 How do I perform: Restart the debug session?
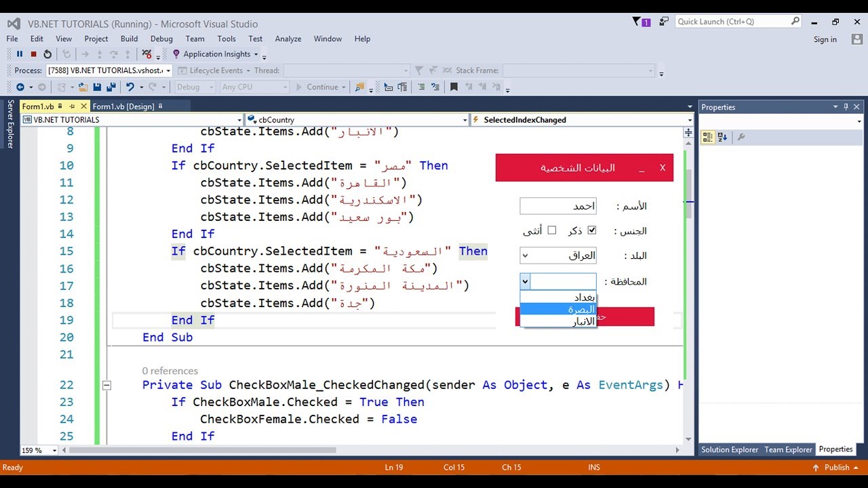click(47, 54)
